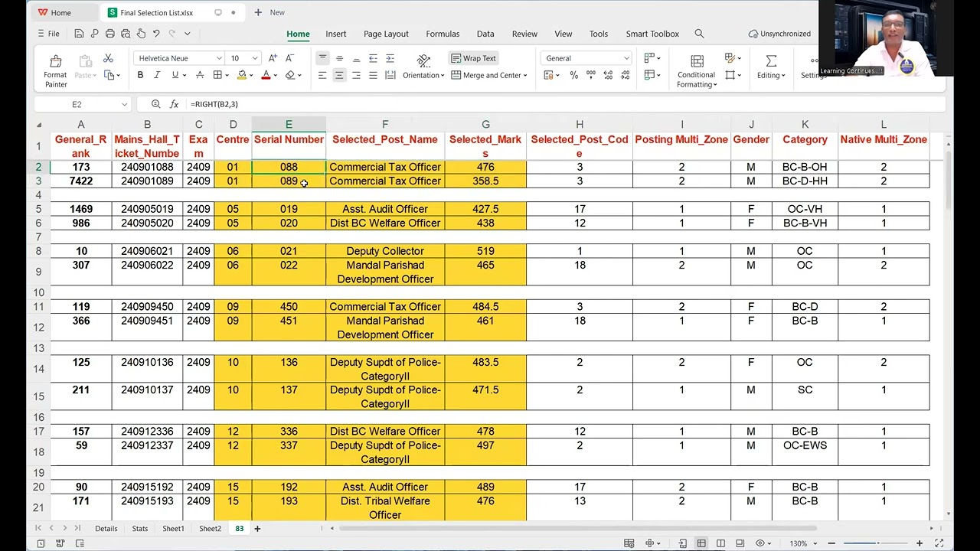This screenshot has height=551, width=980.
Task: Toggle strikethrough formatting
Action: 200,75
